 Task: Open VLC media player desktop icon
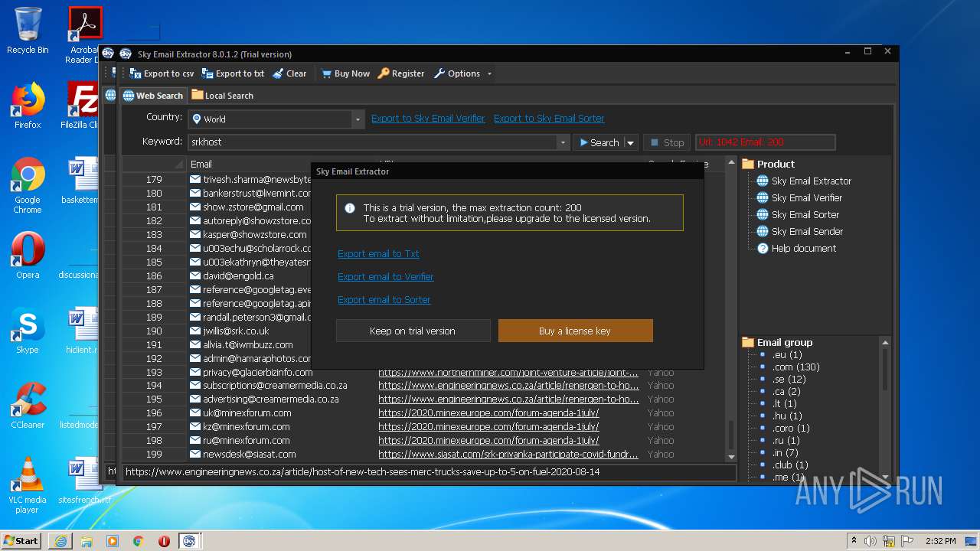(28, 486)
